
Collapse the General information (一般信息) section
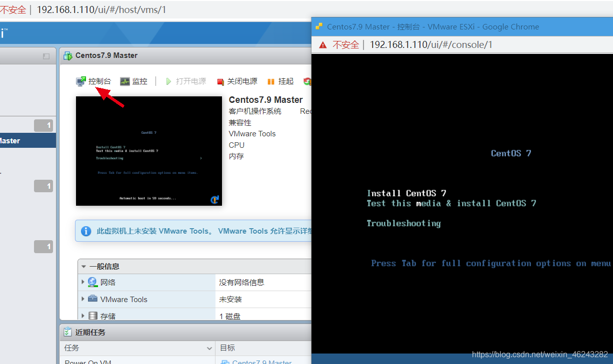[84, 267]
